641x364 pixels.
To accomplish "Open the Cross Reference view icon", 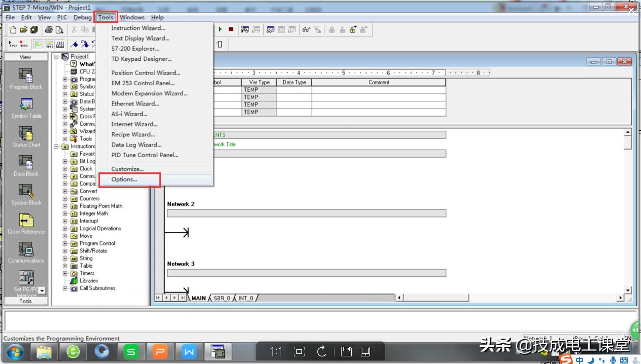I will 26,220.
